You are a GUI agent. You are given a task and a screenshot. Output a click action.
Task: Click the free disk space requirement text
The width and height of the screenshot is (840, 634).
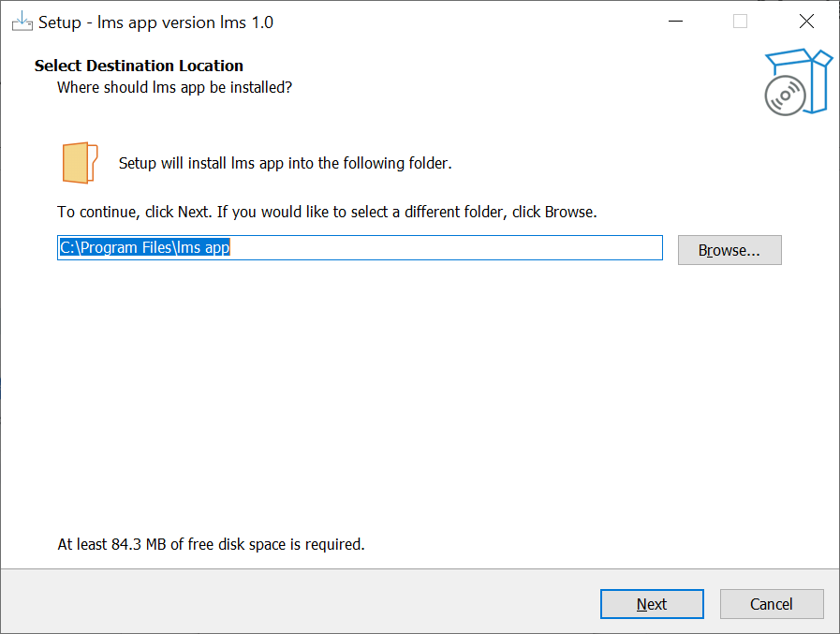(211, 544)
